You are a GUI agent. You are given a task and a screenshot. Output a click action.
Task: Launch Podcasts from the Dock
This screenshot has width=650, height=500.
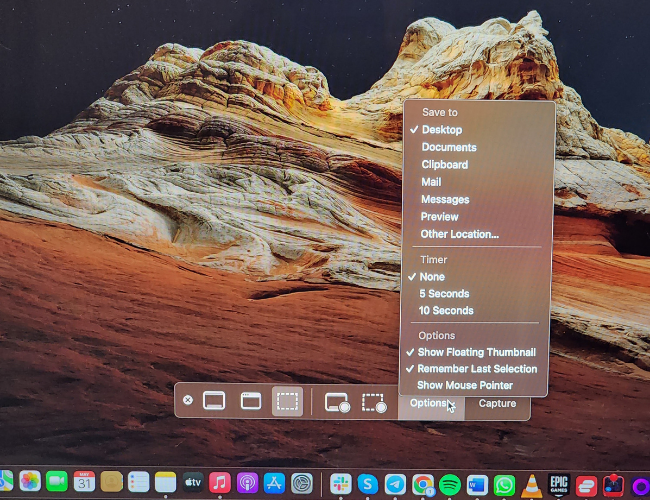[247, 483]
